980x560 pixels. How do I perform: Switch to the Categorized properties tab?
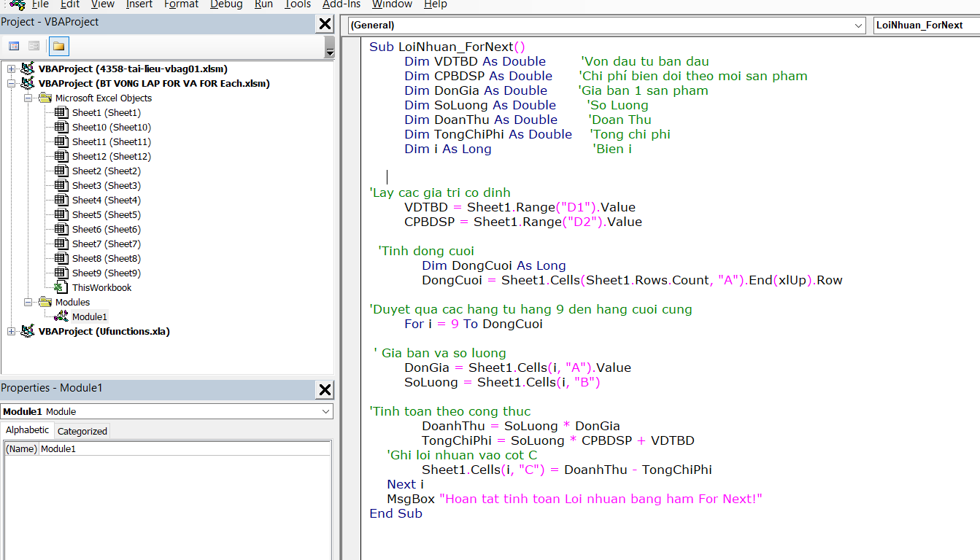tap(82, 431)
